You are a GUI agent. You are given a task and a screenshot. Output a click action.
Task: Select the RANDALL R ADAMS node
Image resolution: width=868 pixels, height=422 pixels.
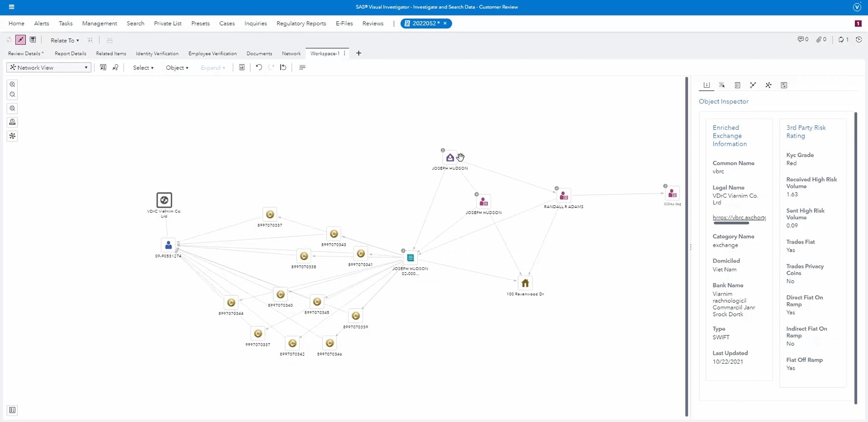click(x=564, y=196)
